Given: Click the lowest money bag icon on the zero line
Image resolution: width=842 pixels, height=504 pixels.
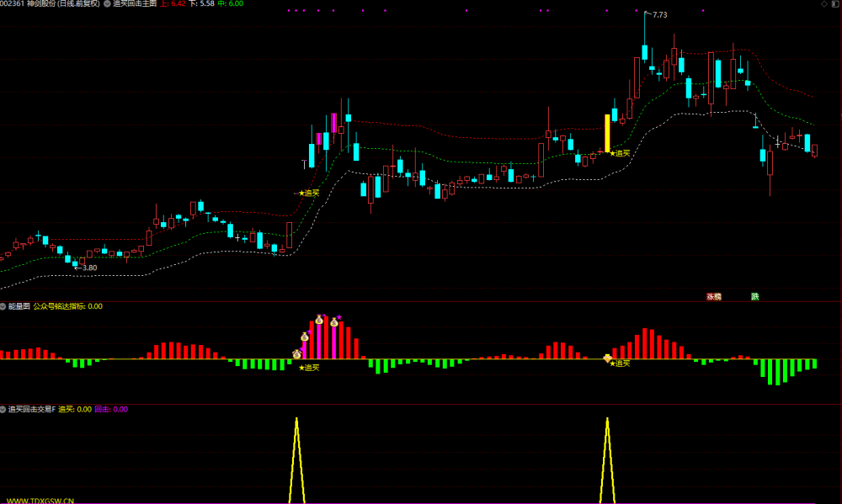Looking at the screenshot, I should click(296, 354).
